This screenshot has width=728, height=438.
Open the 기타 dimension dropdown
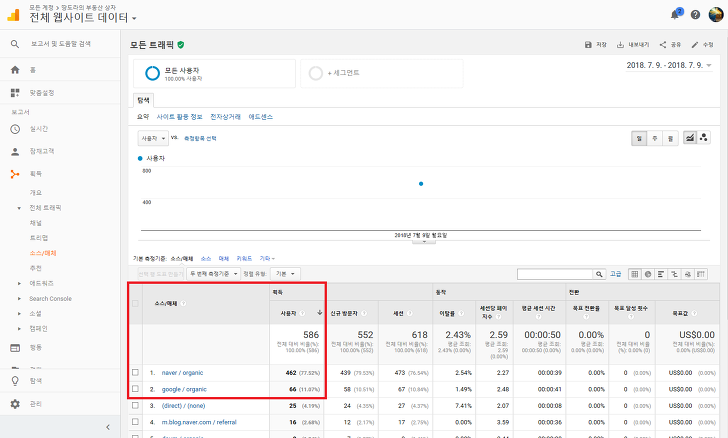pos(267,259)
